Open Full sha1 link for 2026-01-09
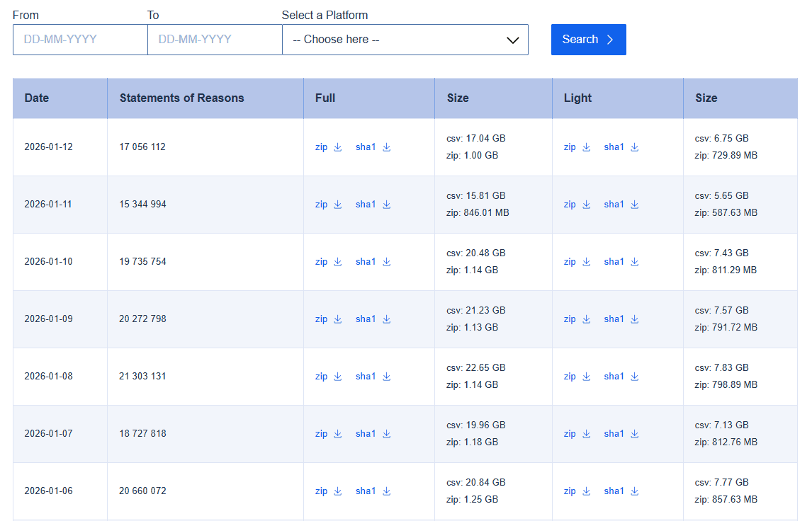 [x=366, y=319]
